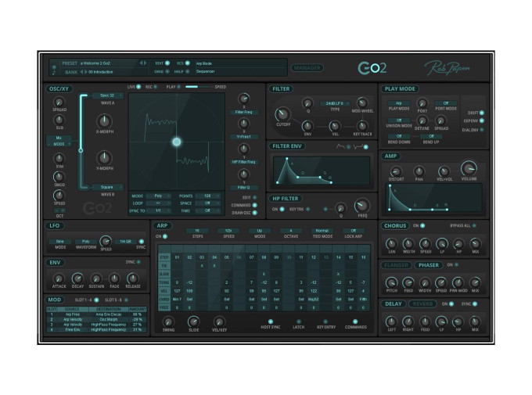Click the filter Cutoff knob
Viewport: 532px width, 395px height.
282,116
